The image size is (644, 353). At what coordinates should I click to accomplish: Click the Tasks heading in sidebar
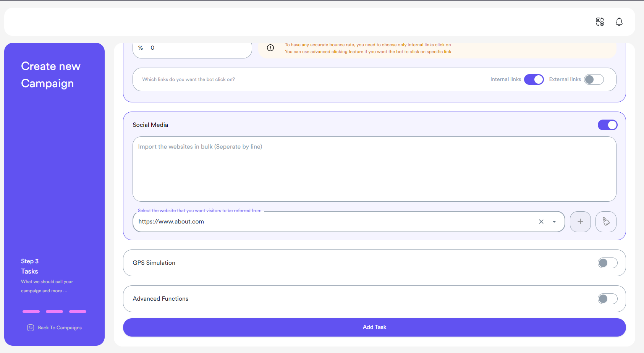point(29,271)
